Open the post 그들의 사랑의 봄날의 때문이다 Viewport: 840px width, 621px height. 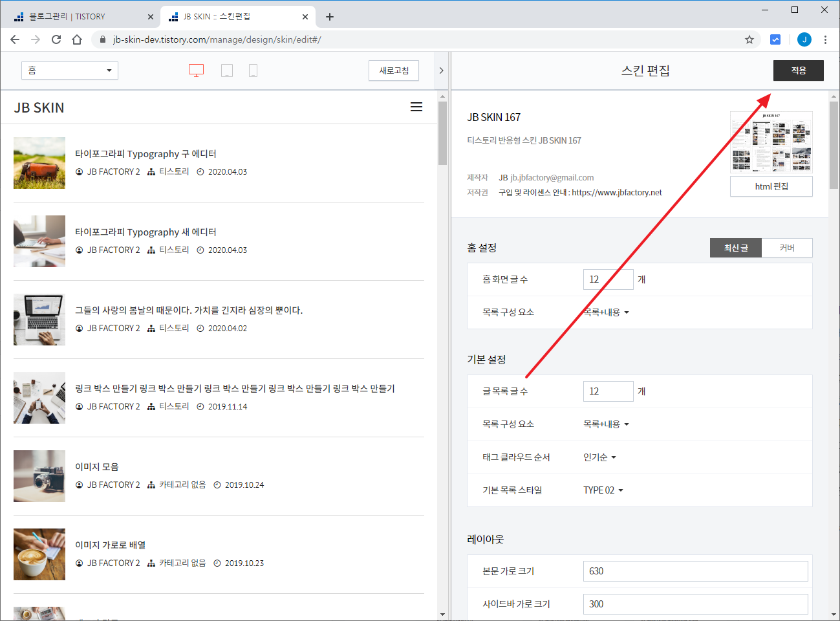189,310
